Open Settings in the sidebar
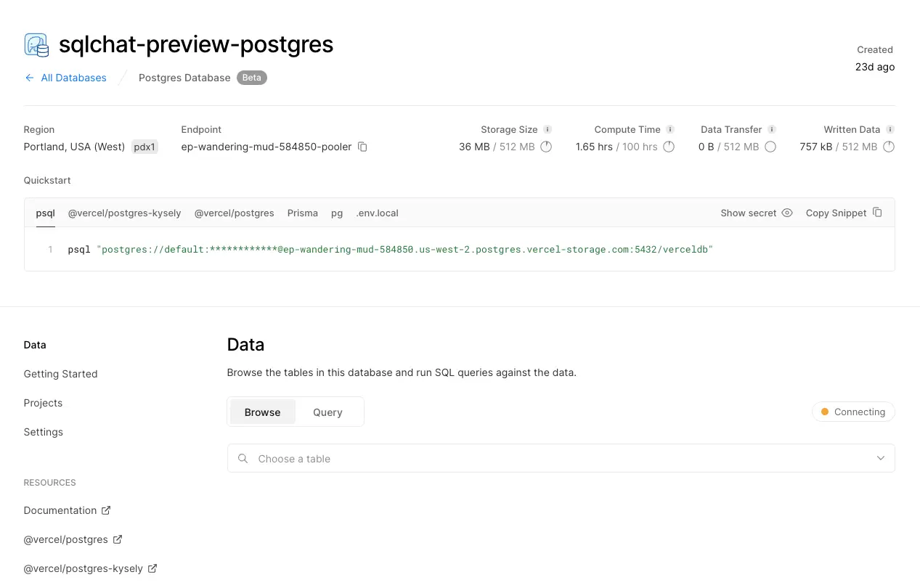This screenshot has height=588, width=920. click(x=44, y=432)
